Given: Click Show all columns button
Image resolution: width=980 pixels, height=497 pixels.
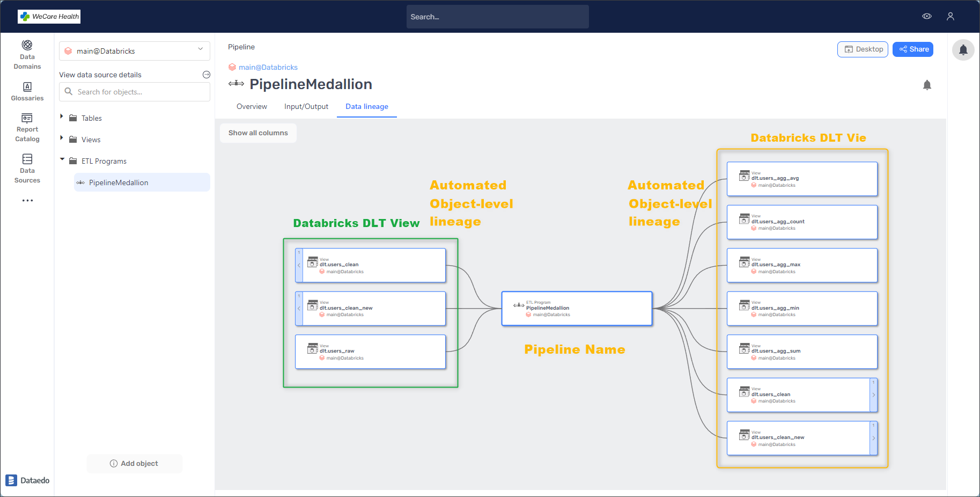Looking at the screenshot, I should pos(258,133).
